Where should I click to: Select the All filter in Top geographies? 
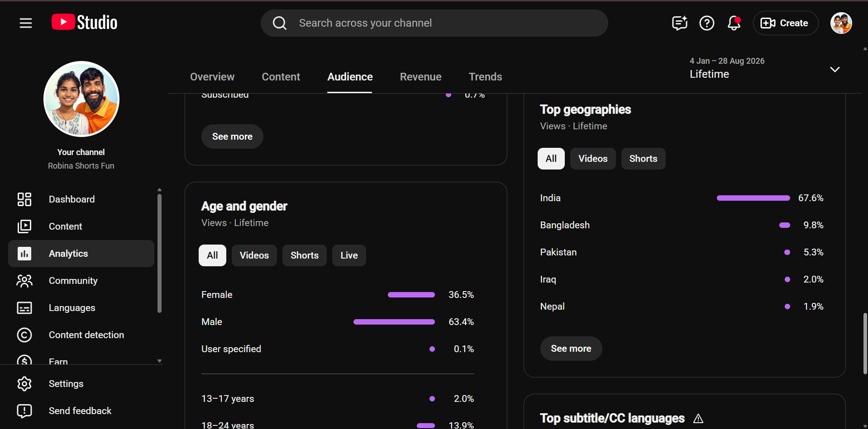point(551,159)
